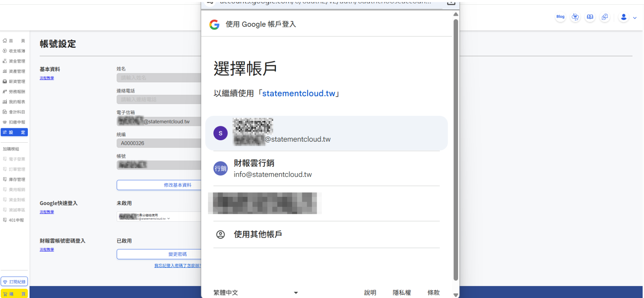Open the 資誠專區 add-on module
This screenshot has width=644, height=298.
pos(14,210)
